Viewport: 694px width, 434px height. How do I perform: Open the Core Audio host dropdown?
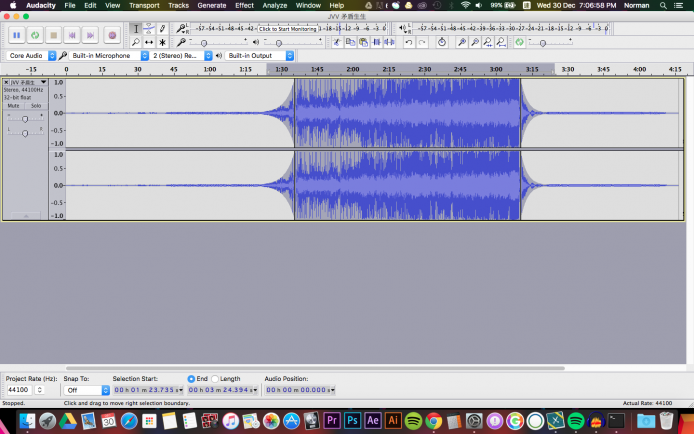29,56
